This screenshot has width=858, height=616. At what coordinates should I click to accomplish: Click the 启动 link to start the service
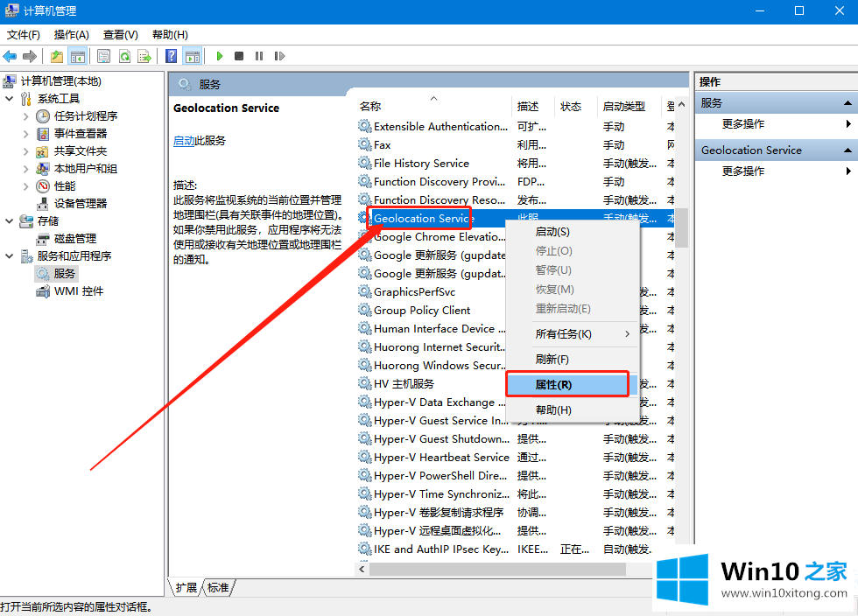pos(183,141)
